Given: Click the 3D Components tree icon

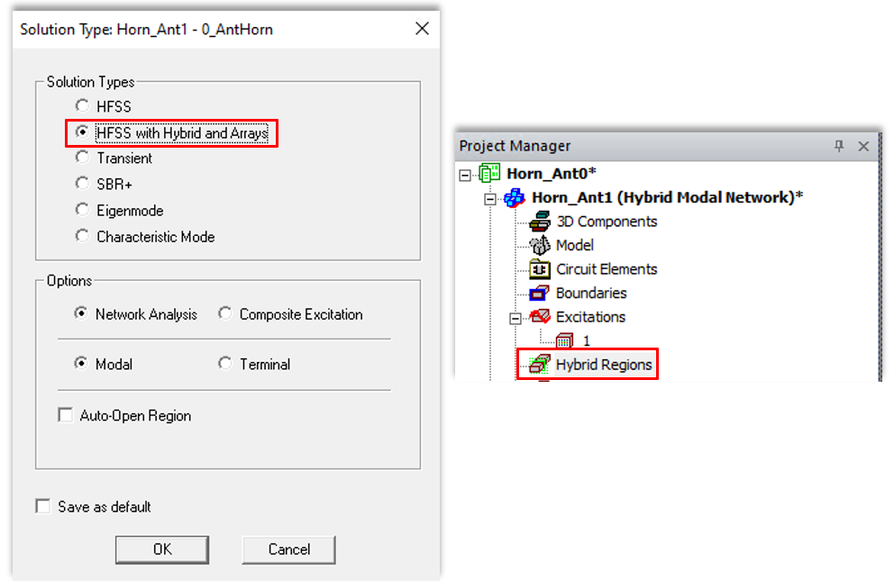Looking at the screenshot, I should 540,222.
